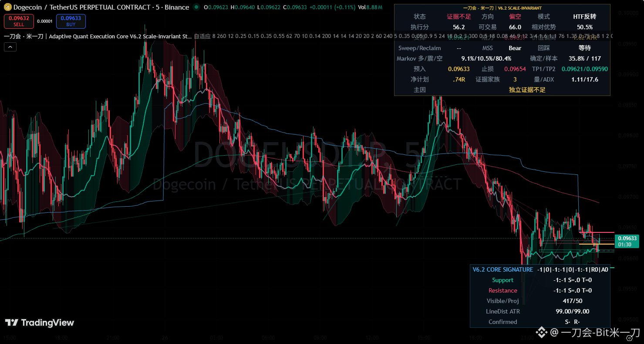Click BUY button at 0.09633

(x=71, y=21)
